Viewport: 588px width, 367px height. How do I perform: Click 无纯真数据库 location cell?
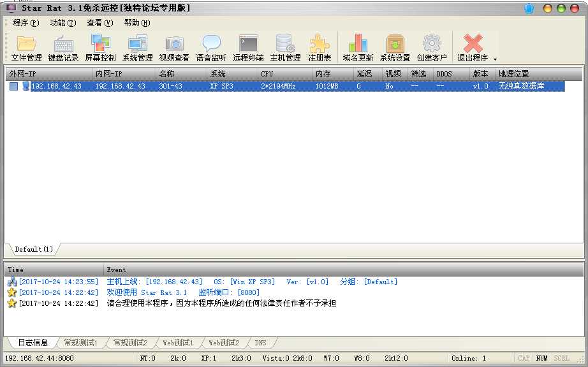[x=521, y=86]
